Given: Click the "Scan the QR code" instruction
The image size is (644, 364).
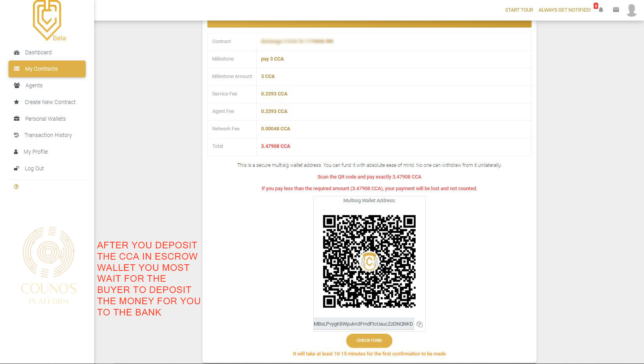Looking at the screenshot, I should (369, 177).
